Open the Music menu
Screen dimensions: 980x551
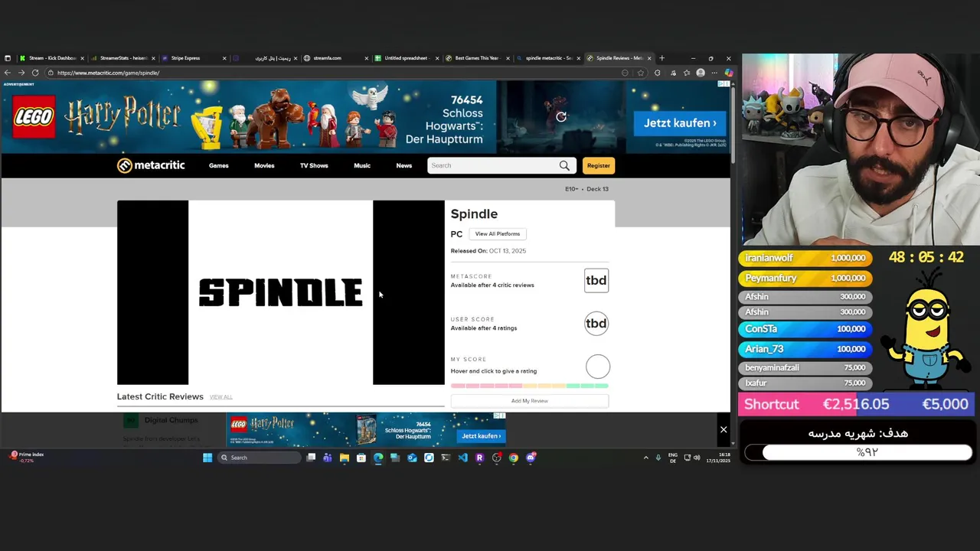362,165
